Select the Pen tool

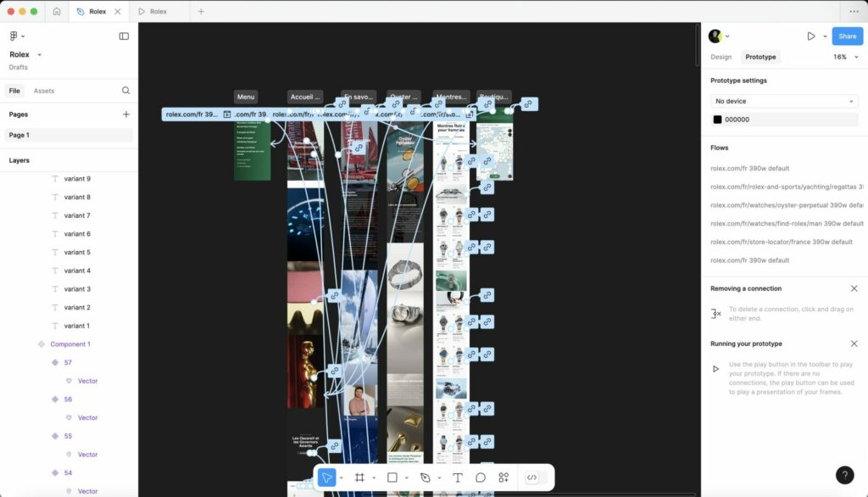pos(426,477)
